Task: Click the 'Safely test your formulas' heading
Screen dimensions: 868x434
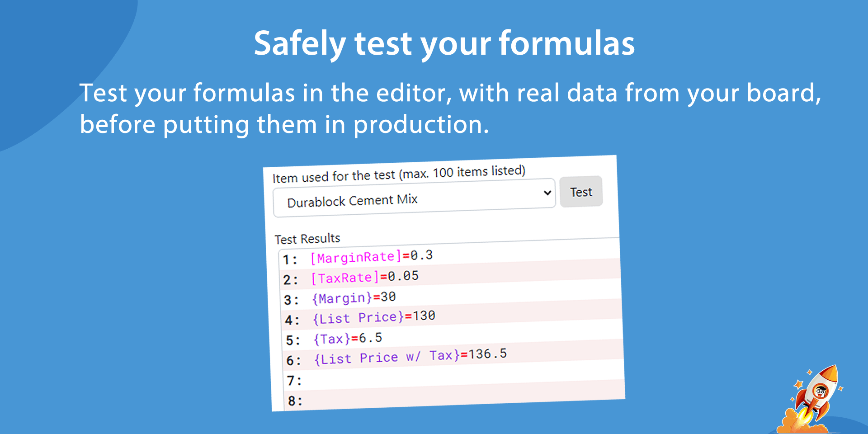Action: pos(444,44)
